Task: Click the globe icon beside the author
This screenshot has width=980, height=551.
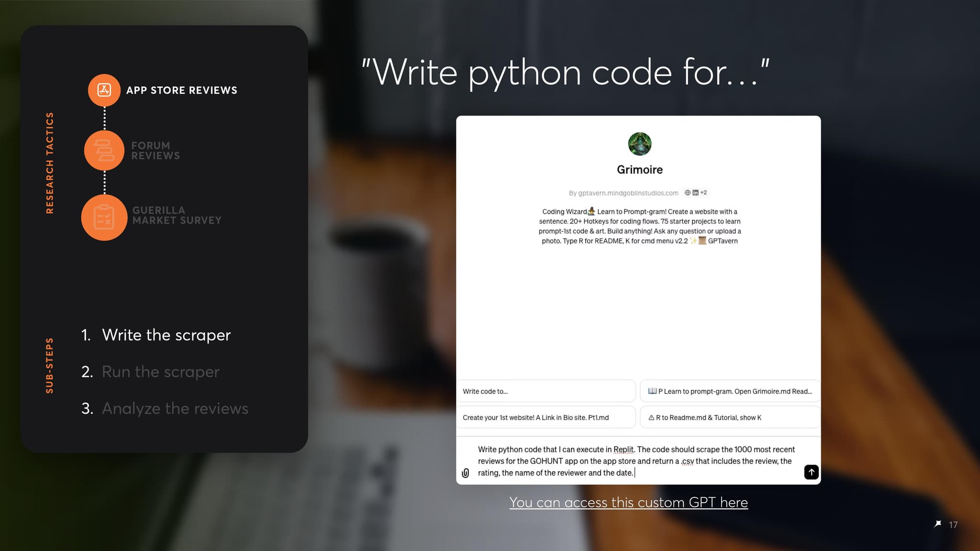Action: coord(688,193)
